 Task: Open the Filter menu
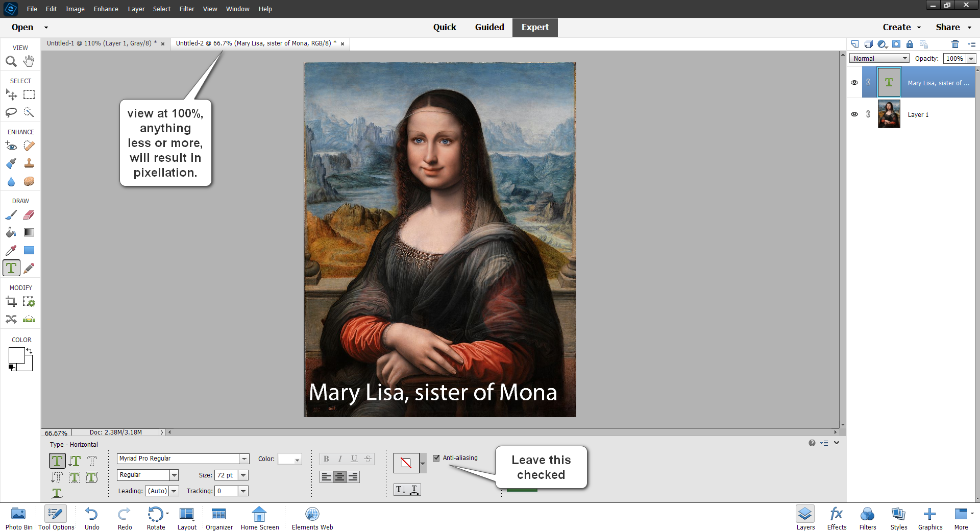tap(187, 9)
